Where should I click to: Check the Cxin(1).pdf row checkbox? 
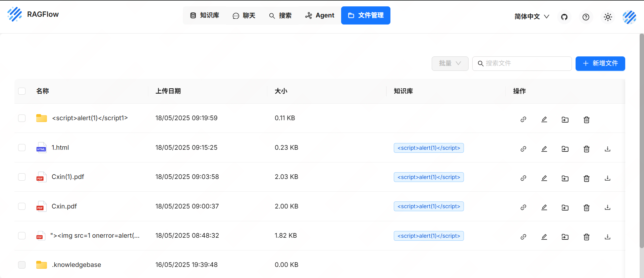tap(22, 177)
